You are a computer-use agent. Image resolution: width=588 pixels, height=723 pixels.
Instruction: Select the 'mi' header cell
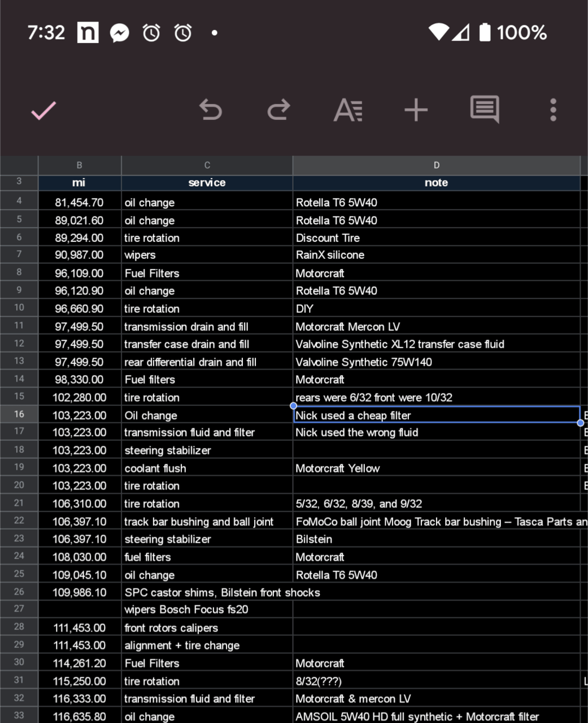tap(80, 183)
